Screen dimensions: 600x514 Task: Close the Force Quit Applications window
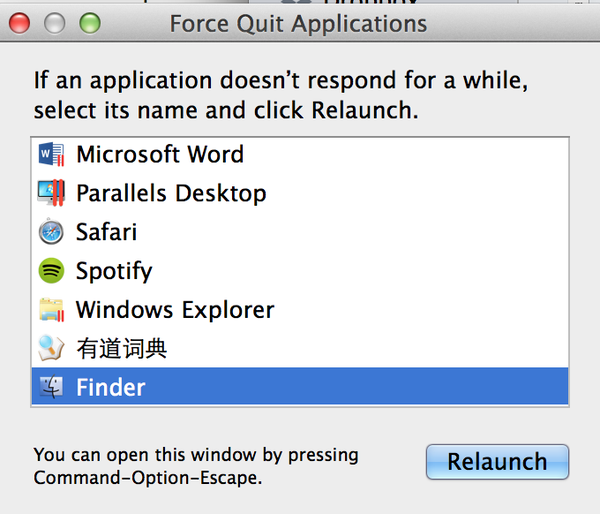pyautogui.click(x=20, y=23)
